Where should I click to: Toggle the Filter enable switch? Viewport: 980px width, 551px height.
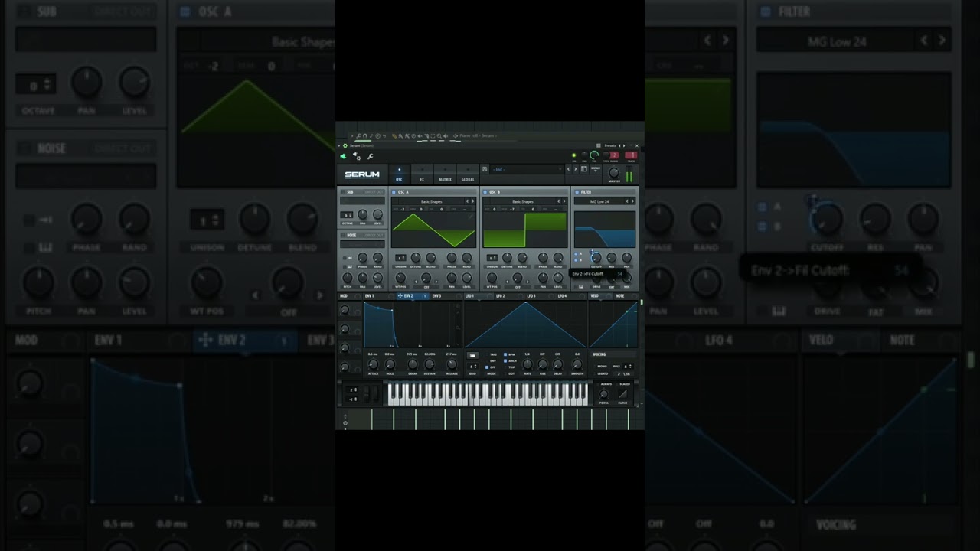point(577,192)
